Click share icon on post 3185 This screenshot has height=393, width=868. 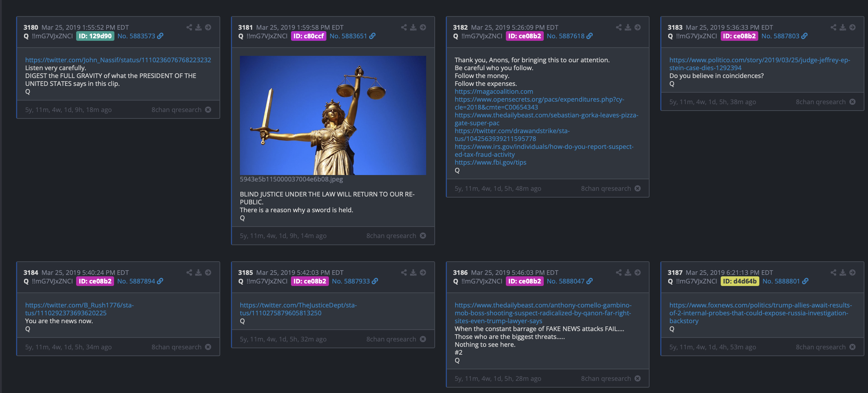coord(404,272)
